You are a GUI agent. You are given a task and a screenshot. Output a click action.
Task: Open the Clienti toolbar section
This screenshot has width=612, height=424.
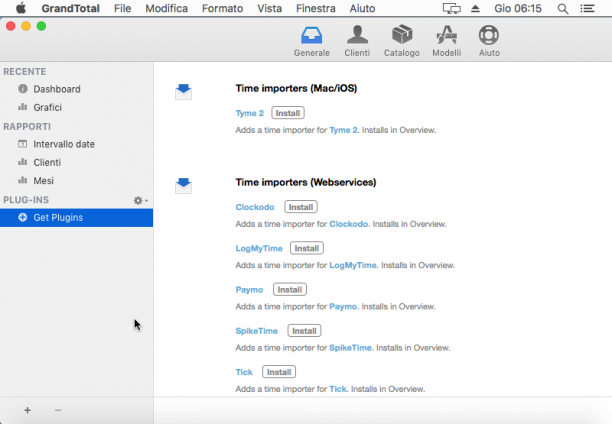point(357,41)
